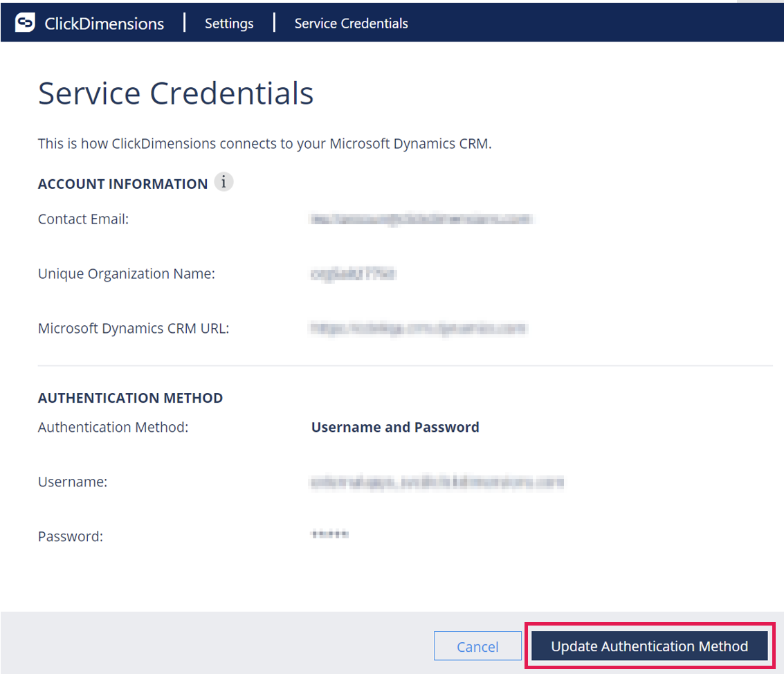The height and width of the screenshot is (674, 784).
Task: Click the Cancel button
Action: point(477,646)
